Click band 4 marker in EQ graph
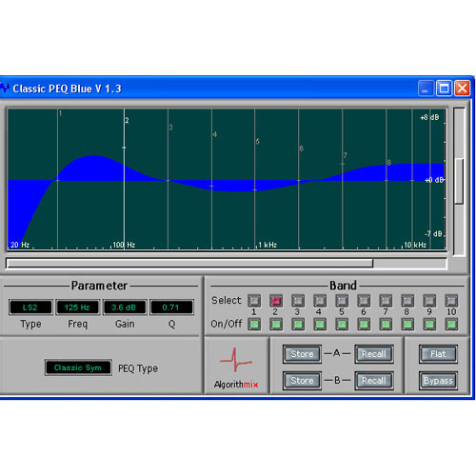The height and width of the screenshot is (476, 476). [211, 186]
